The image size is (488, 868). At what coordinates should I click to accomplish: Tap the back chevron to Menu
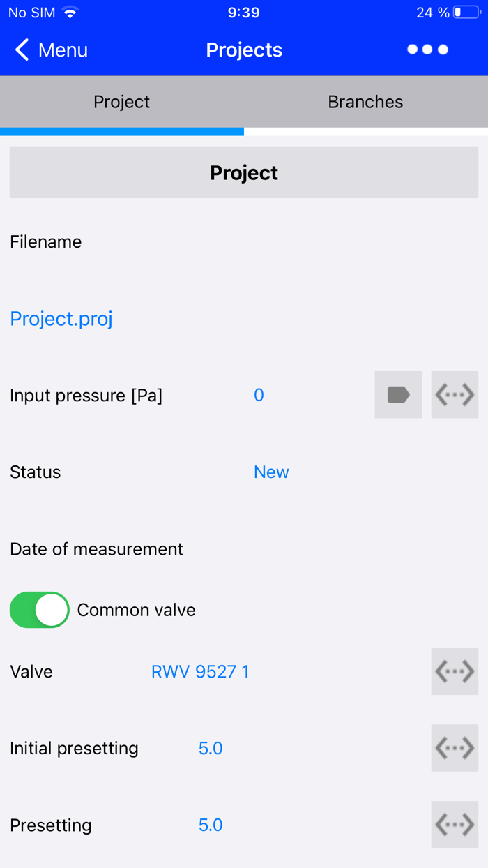(x=23, y=50)
